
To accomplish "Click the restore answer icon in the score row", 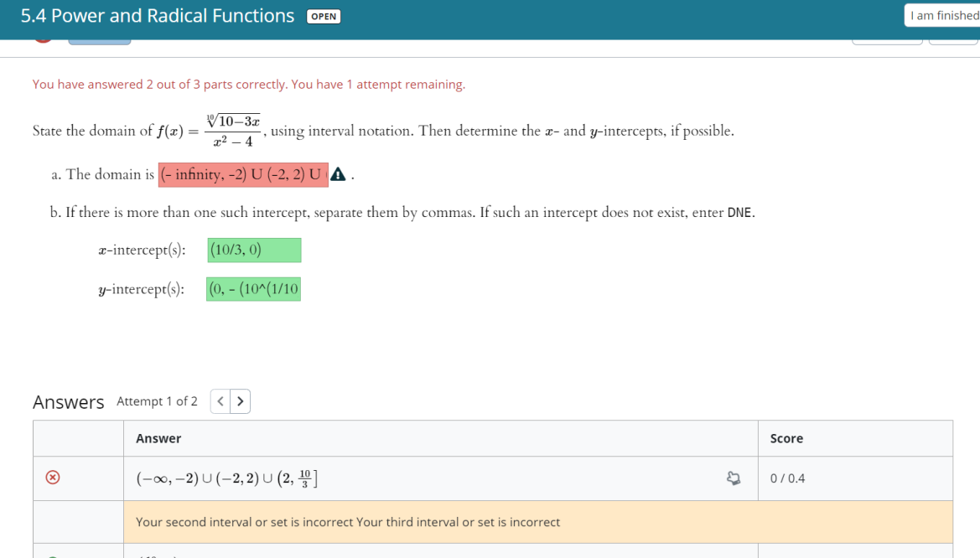I will click(734, 477).
